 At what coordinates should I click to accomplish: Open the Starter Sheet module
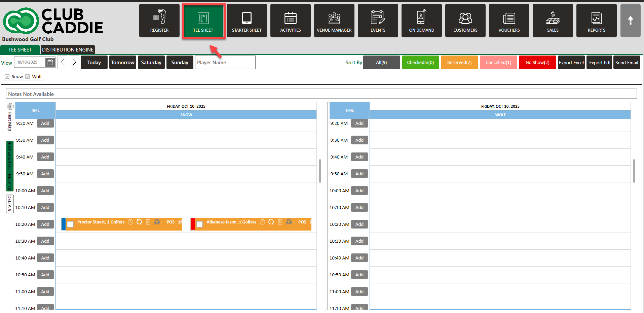247,21
